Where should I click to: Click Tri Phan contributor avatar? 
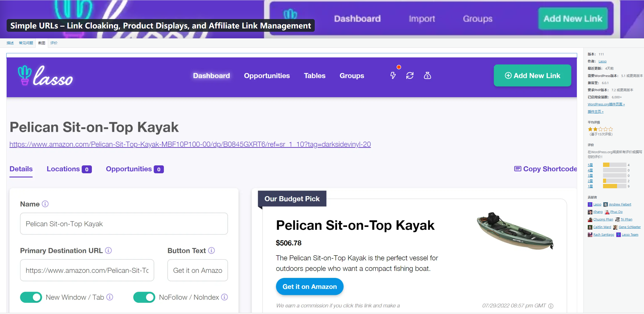618,219
